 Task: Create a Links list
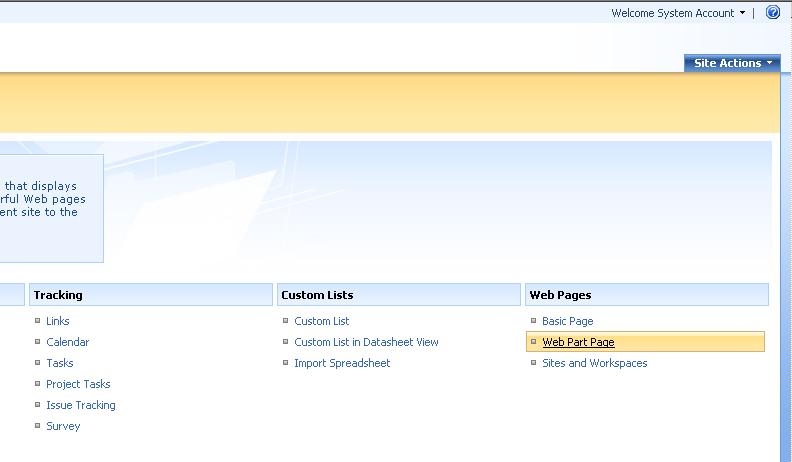click(58, 321)
